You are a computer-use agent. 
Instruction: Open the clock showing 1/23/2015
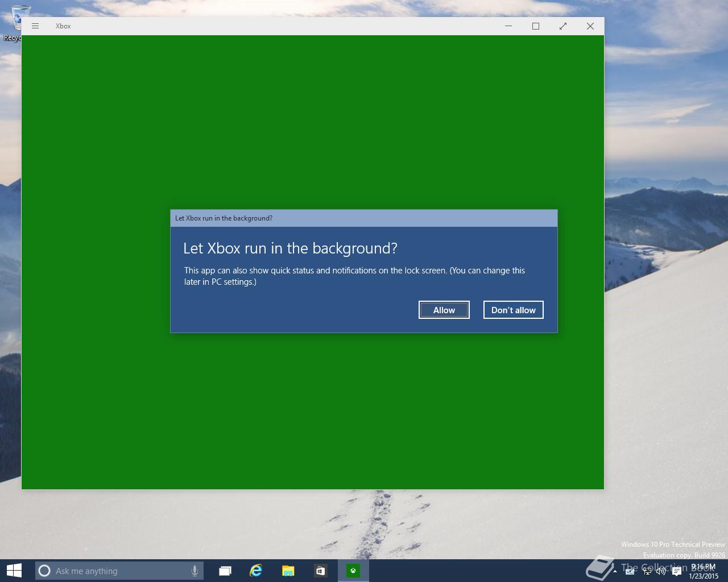pos(704,571)
